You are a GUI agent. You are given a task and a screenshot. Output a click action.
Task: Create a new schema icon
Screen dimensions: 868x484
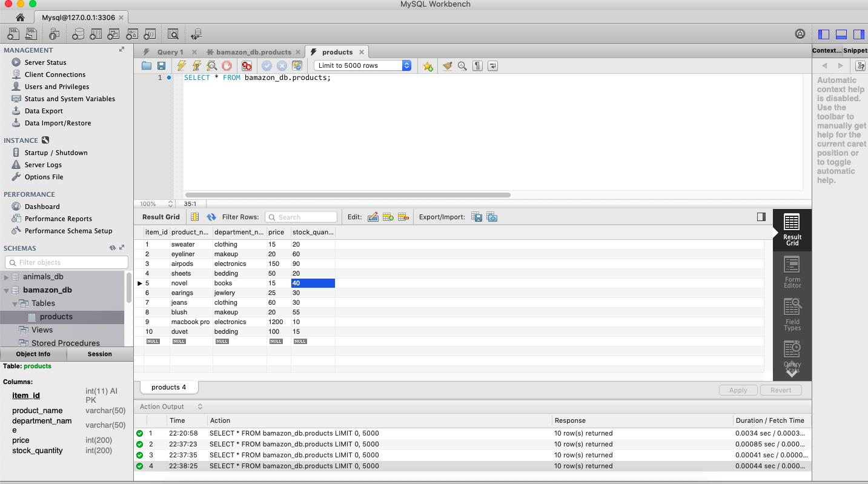78,34
